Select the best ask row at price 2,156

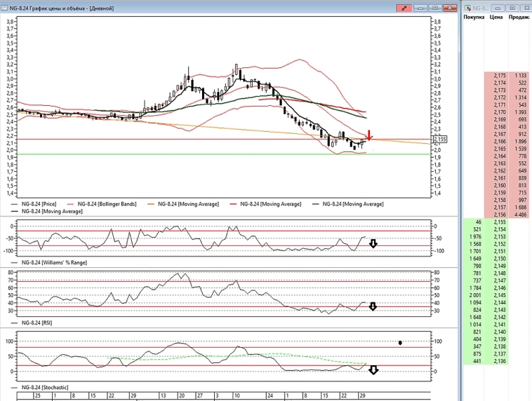click(x=499, y=214)
